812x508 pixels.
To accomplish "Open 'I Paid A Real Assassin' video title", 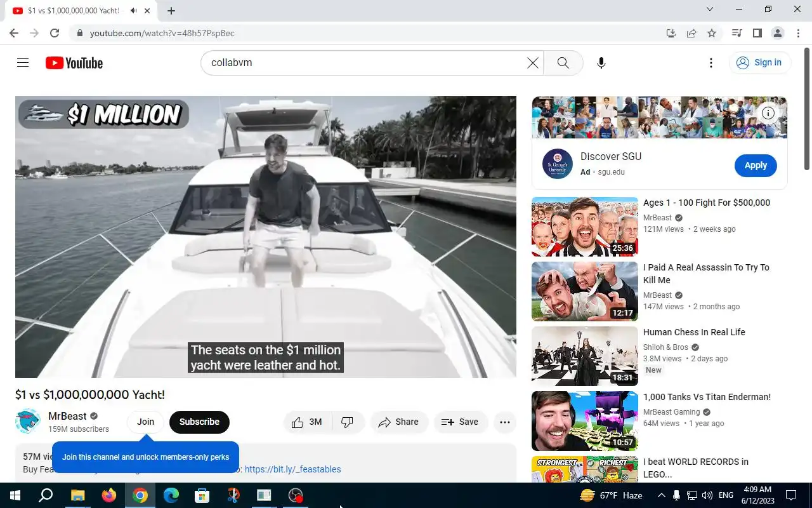I will tap(706, 274).
